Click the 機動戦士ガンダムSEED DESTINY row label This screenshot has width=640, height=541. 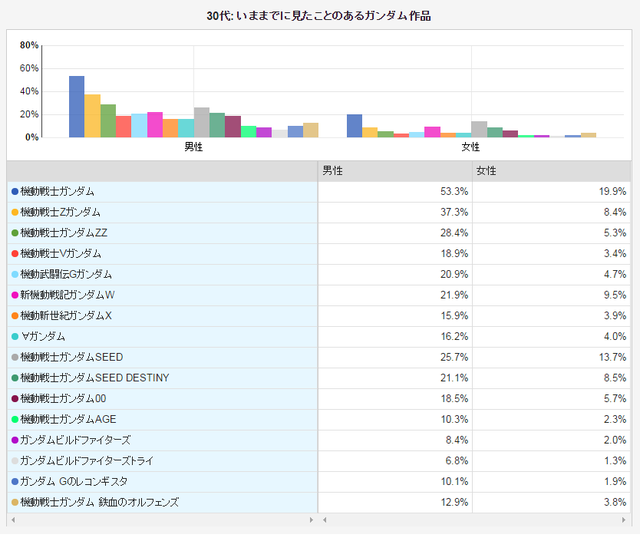[95, 378]
